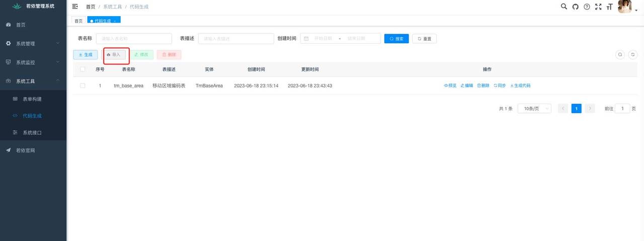Click the 移动区域编码表 description cell
644x241 pixels.
click(x=169, y=86)
